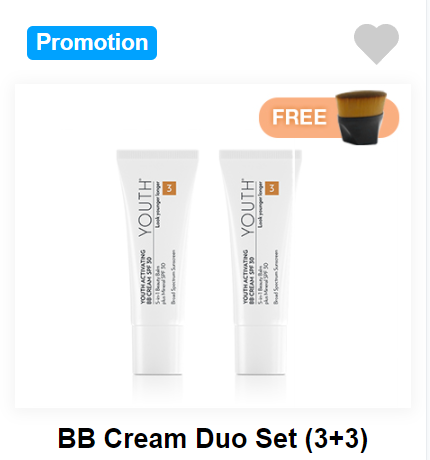Screen dimensions: 430x460
Task: Click the white cap of left tube
Action: pos(157,350)
